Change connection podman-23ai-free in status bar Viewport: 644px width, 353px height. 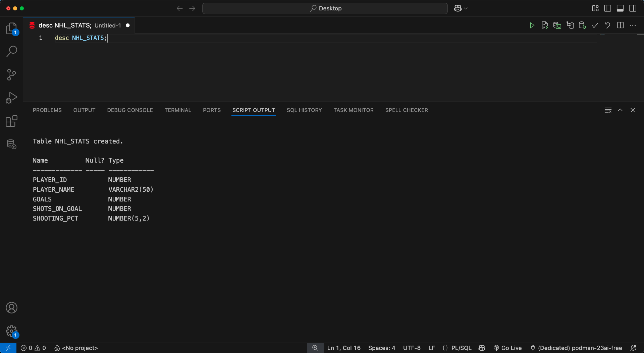576,348
